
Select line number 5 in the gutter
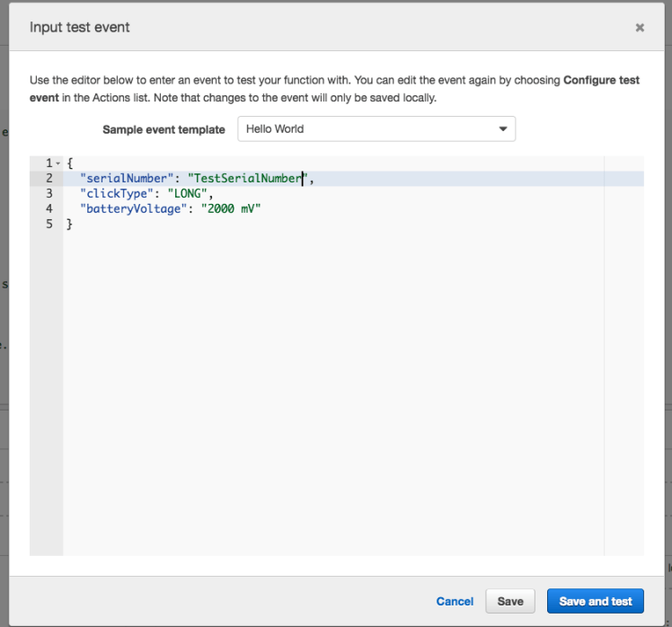coord(49,224)
